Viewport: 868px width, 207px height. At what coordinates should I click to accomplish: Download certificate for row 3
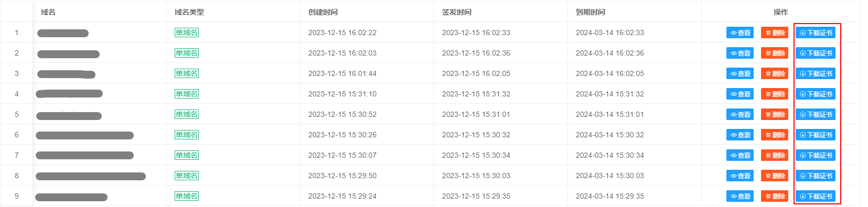coord(816,73)
